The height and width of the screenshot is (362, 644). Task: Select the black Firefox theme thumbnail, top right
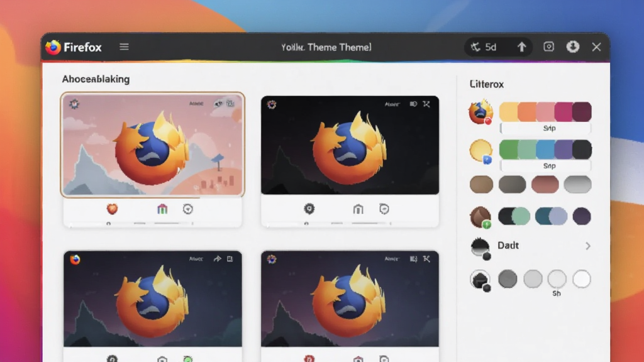tap(350, 145)
